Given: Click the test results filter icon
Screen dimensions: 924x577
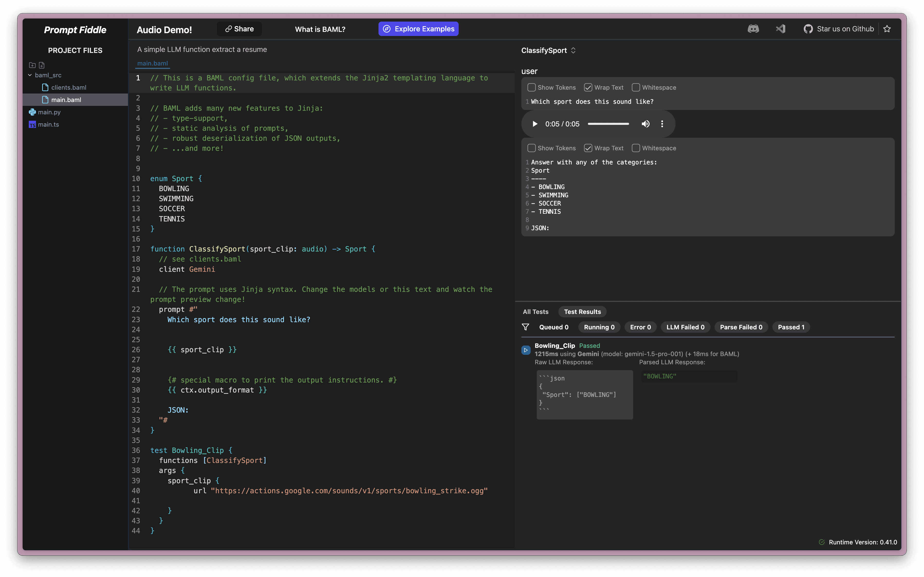Looking at the screenshot, I should click(525, 327).
